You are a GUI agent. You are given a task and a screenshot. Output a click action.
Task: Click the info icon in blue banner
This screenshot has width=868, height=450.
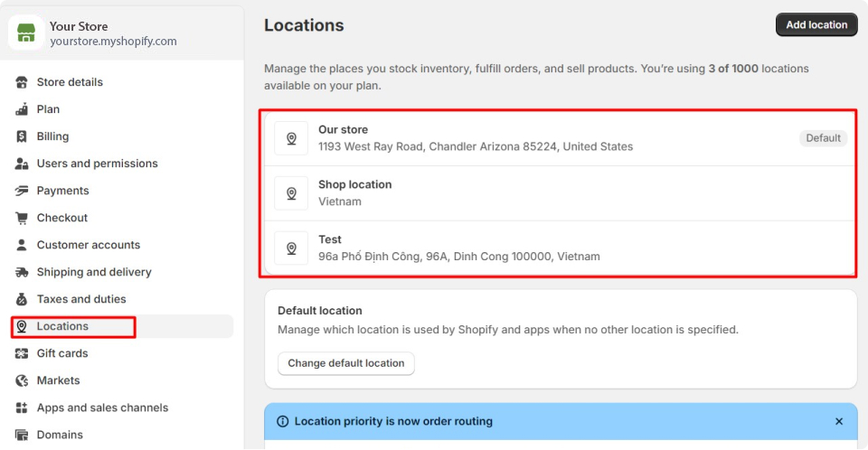pyautogui.click(x=282, y=421)
